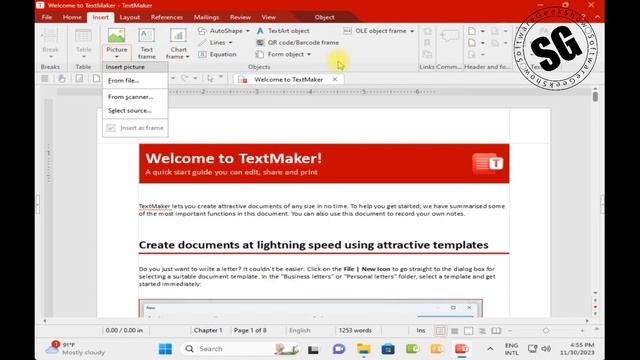This screenshot has width=640, height=360.
Task: Click the new document icon in quick toolbar
Action: (x=96, y=79)
